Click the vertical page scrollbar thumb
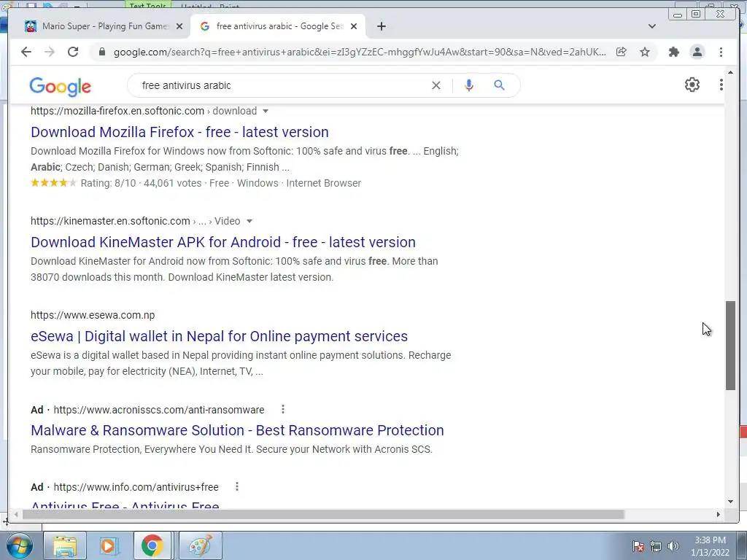The image size is (747, 560). pyautogui.click(x=730, y=346)
